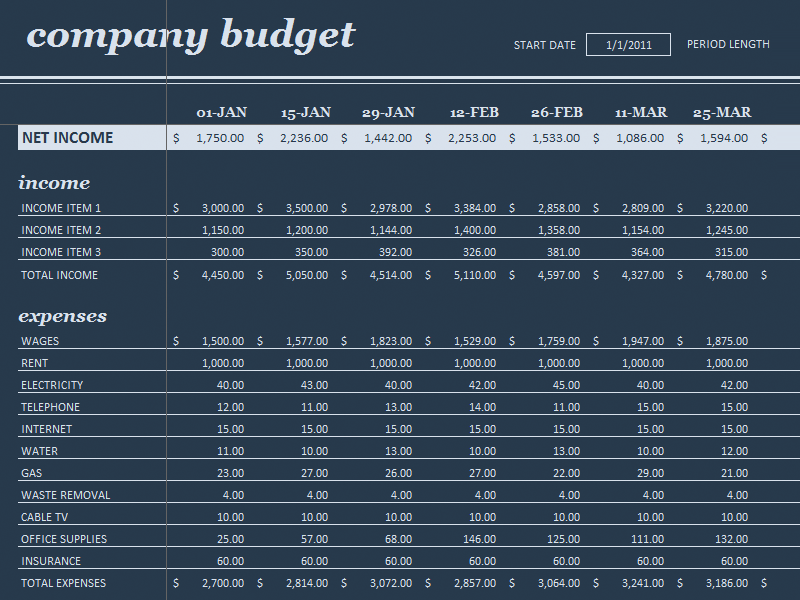800x600 pixels.
Task: Select electricity value 43.00
Action: pos(314,385)
